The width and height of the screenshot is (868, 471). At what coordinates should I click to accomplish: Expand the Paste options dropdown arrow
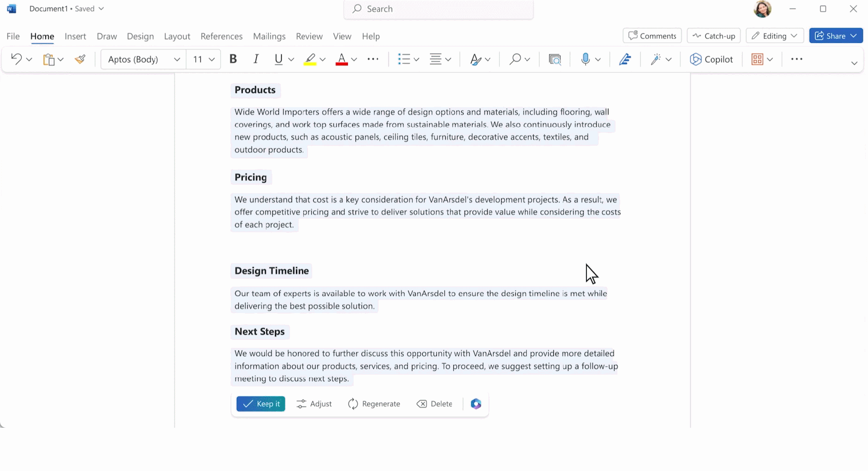click(x=61, y=59)
